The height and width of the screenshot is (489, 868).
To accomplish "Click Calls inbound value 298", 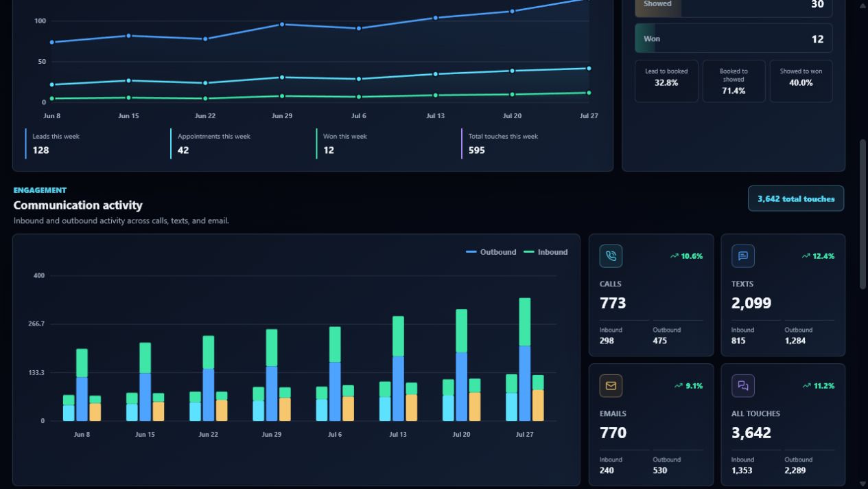I will [607, 341].
